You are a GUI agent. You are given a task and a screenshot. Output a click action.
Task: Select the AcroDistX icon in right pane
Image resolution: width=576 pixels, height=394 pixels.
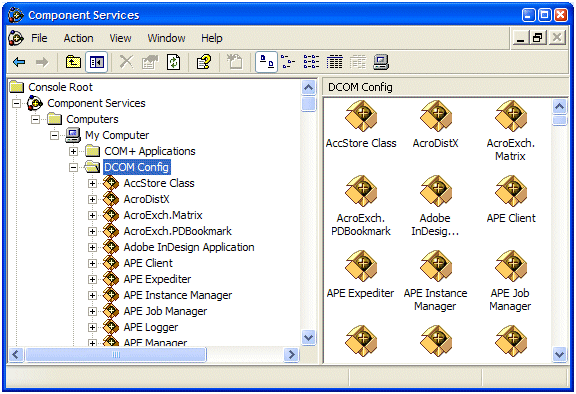pyautogui.click(x=436, y=124)
